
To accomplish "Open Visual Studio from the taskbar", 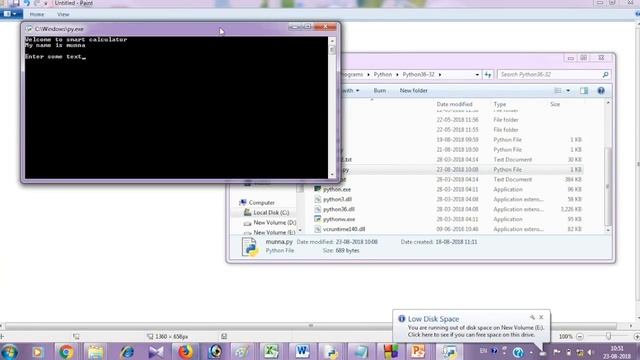I will point(156,352).
